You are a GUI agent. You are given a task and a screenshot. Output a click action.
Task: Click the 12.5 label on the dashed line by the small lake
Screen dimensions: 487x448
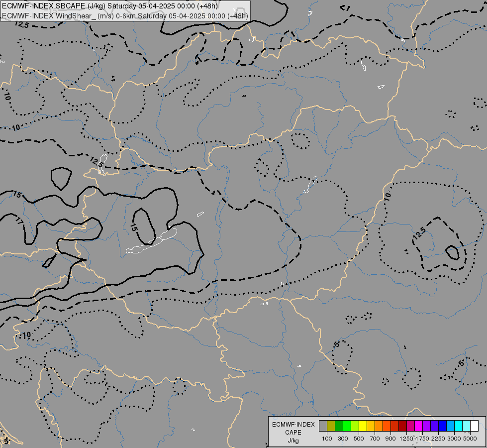pyautogui.click(x=97, y=161)
